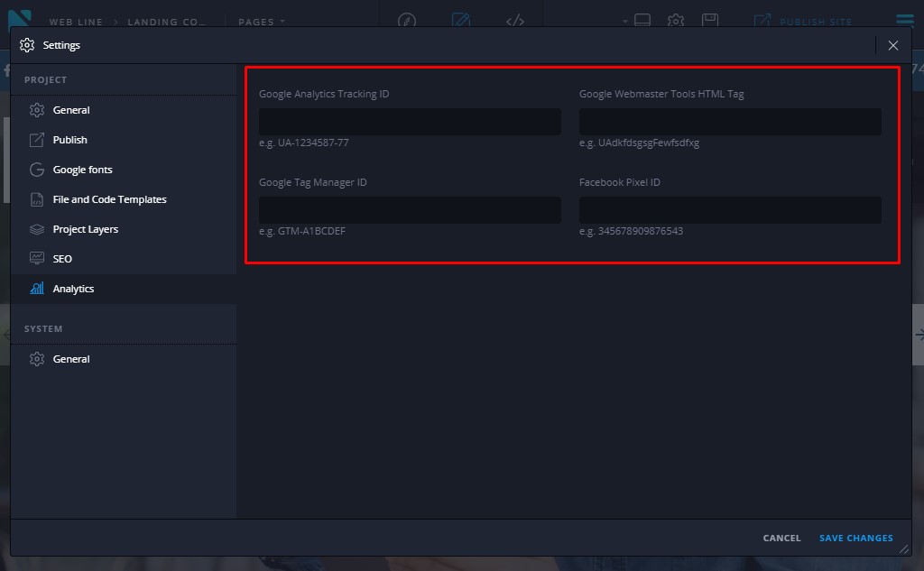Click the preview compass icon in toolbar

407,22
